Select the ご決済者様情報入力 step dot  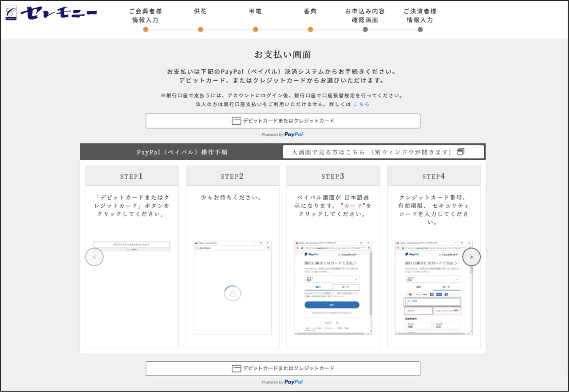(x=420, y=30)
